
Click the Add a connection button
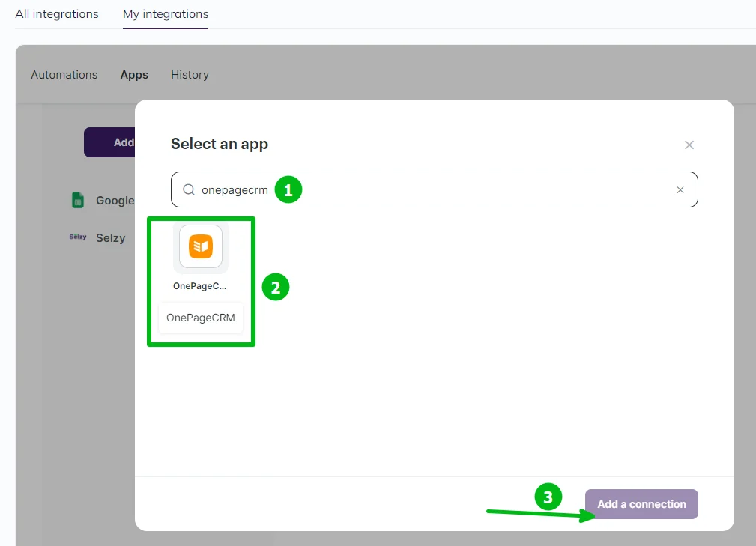641,504
